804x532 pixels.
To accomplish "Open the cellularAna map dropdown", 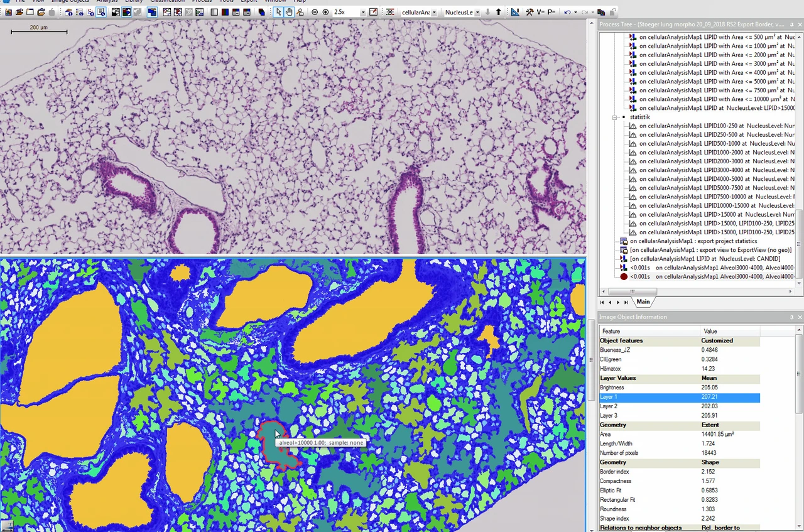I will pyautogui.click(x=433, y=11).
